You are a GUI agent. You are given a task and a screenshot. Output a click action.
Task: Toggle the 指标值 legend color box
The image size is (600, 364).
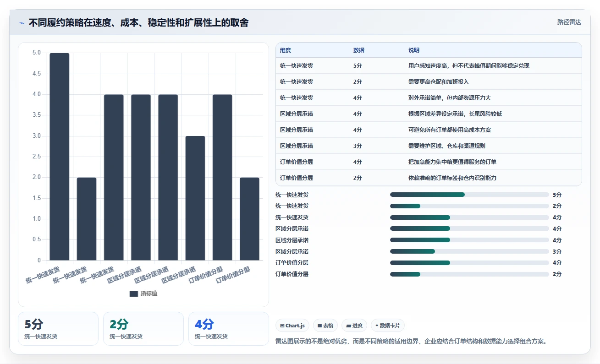[x=133, y=293]
